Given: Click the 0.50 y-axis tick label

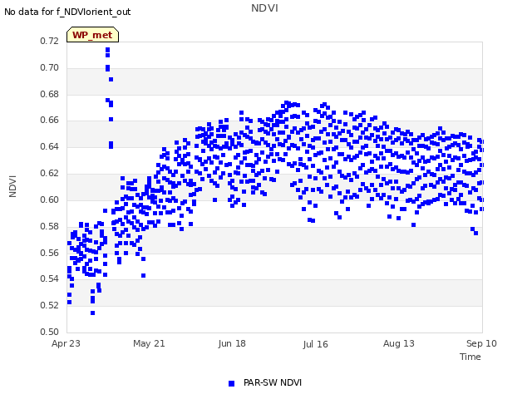Looking at the screenshot, I should [50, 332].
